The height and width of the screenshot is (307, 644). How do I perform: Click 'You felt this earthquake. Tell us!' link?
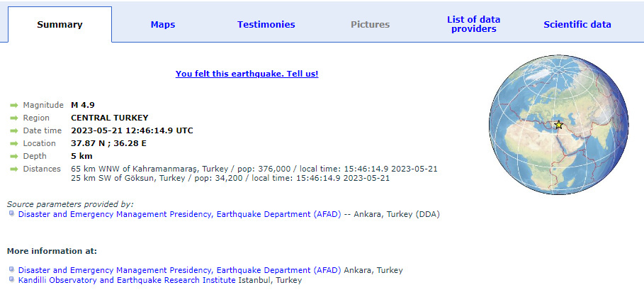247,74
